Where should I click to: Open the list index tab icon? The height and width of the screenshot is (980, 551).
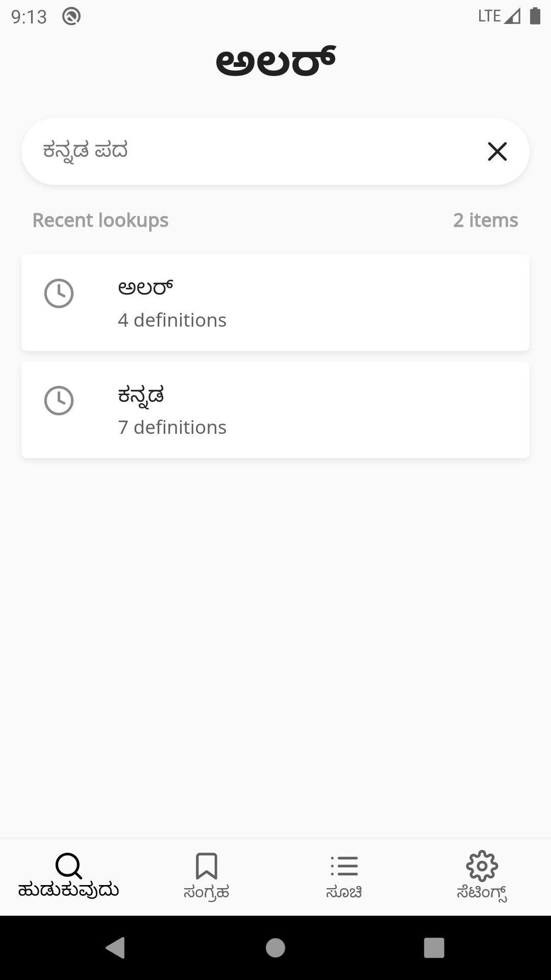coord(344,866)
